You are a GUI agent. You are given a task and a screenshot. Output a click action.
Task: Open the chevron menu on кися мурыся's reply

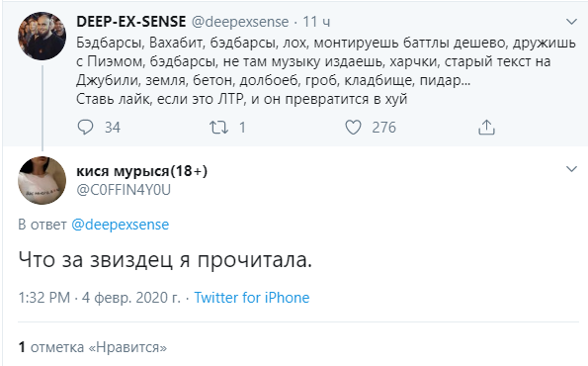(x=571, y=169)
